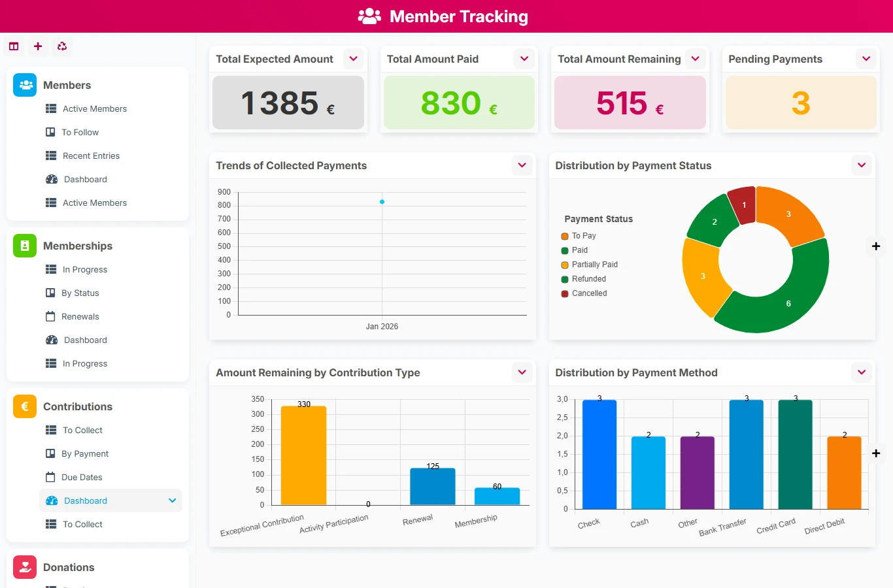Expand Amount Remaining by Contribution Type chevron
Image resolution: width=893 pixels, height=588 pixels.
coord(522,372)
